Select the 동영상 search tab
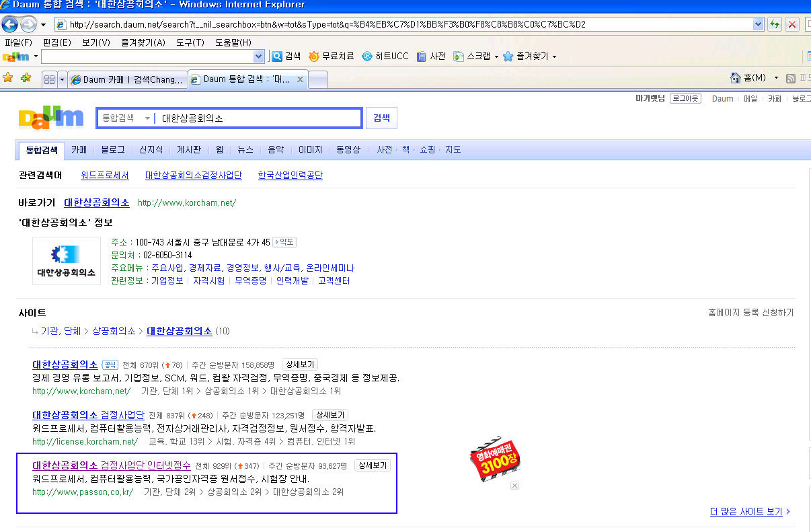Screen dimensions: 811x532 click(348, 150)
